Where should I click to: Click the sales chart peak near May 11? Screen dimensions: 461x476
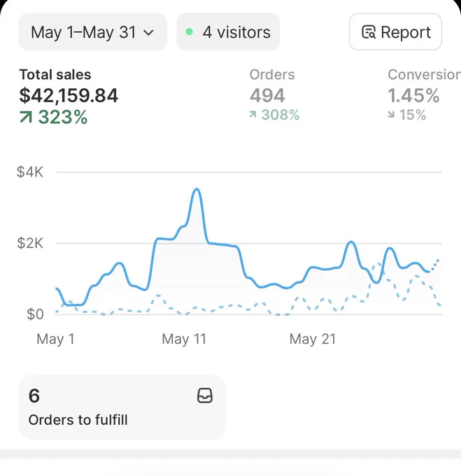tap(197, 190)
